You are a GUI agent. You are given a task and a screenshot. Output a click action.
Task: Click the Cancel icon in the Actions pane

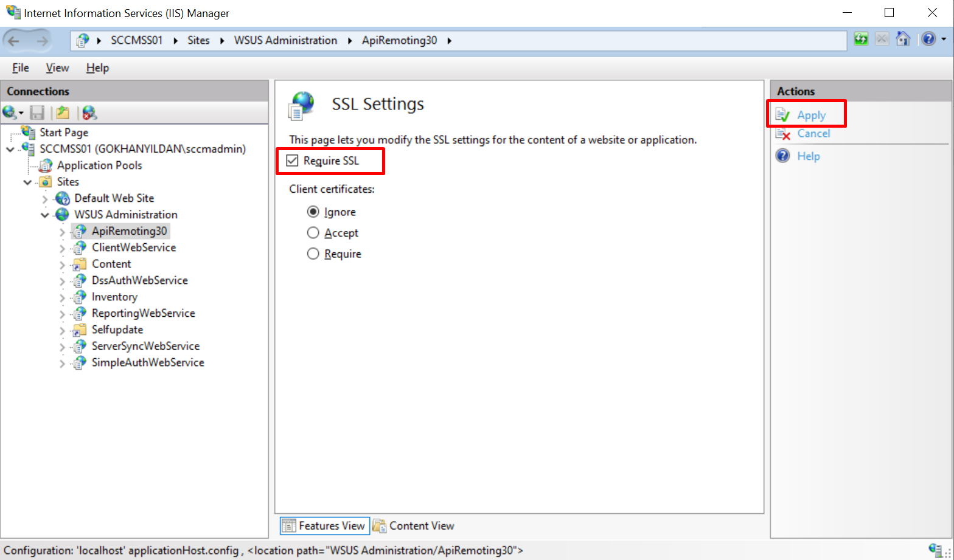783,133
